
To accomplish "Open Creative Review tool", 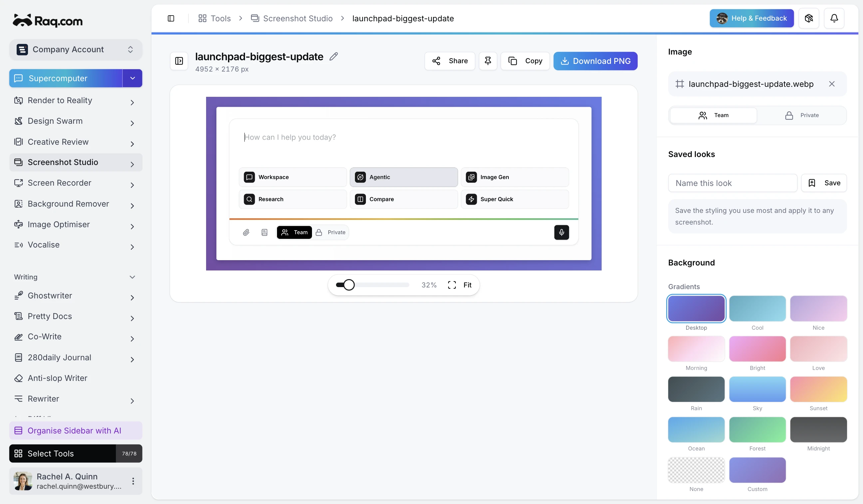I will tap(75, 142).
